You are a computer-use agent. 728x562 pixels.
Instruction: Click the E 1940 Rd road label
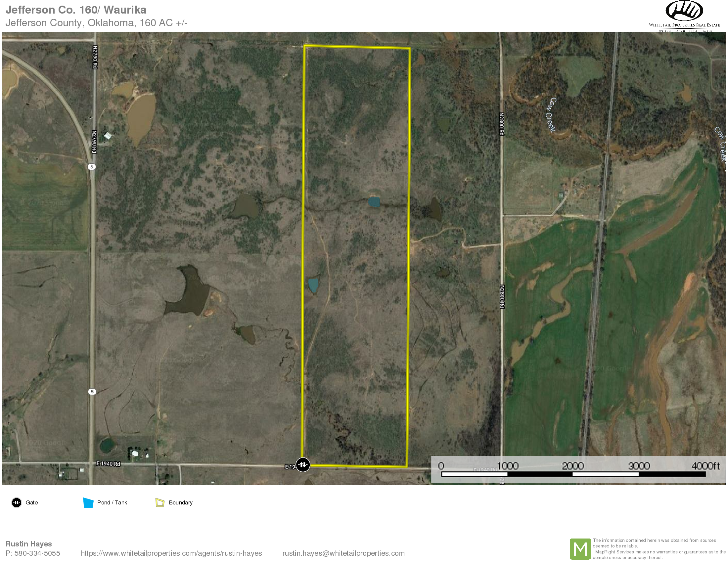(108, 464)
